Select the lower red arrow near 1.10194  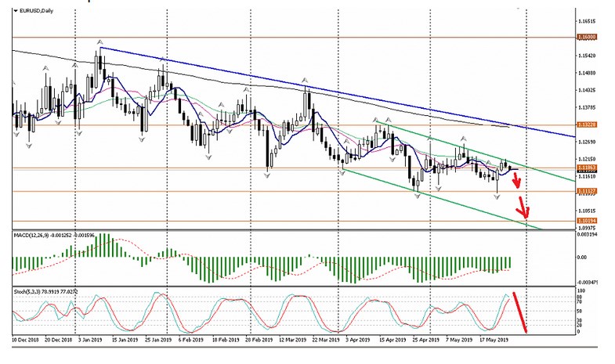click(524, 210)
